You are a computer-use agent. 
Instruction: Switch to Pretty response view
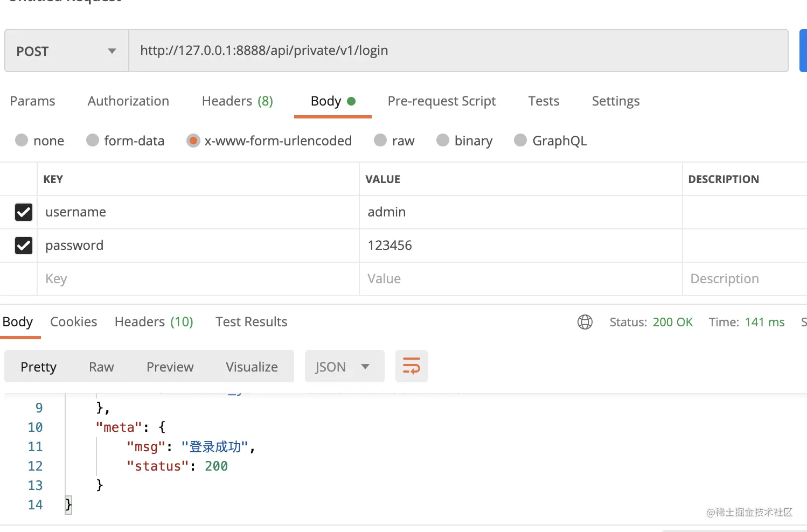(38, 367)
